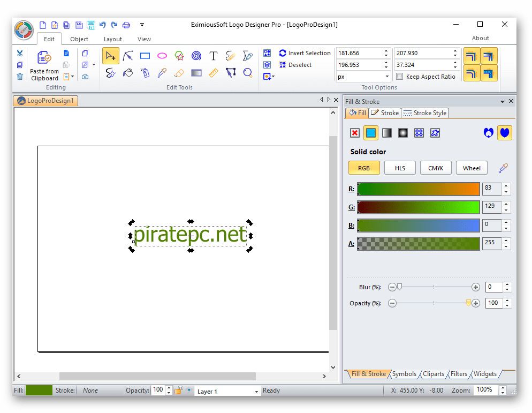This screenshot has width=532, height=413.
Task: Pick the Eyedropper tool
Action: coord(162,73)
